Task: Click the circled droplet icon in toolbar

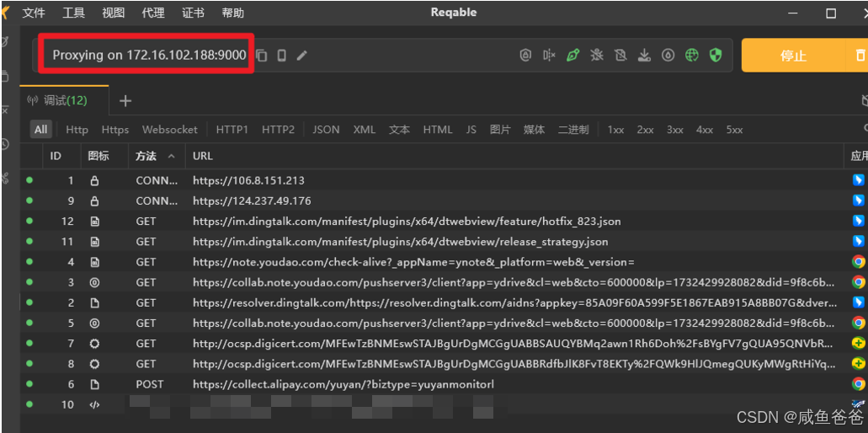Action: (668, 55)
